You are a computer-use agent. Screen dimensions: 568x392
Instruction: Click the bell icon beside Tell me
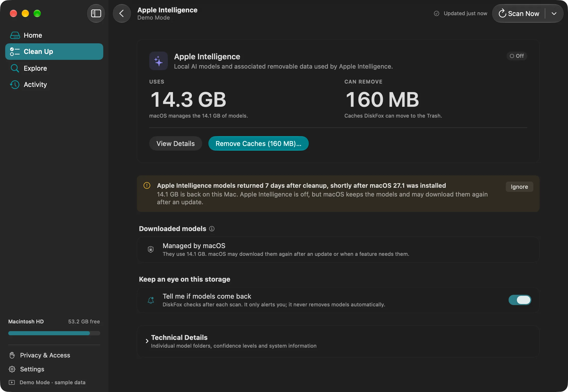(151, 300)
